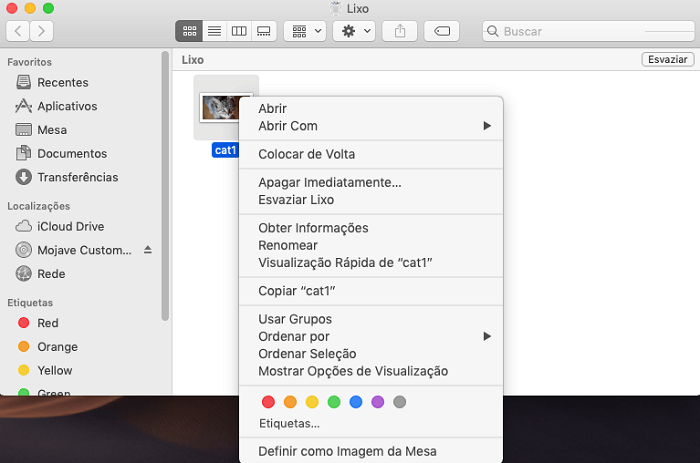Switch to list view in toolbar

tap(213, 31)
